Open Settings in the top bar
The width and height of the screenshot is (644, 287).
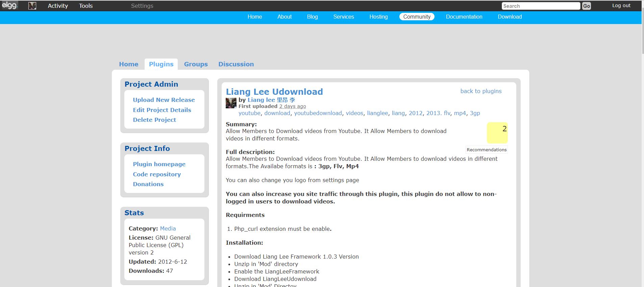[x=142, y=6]
